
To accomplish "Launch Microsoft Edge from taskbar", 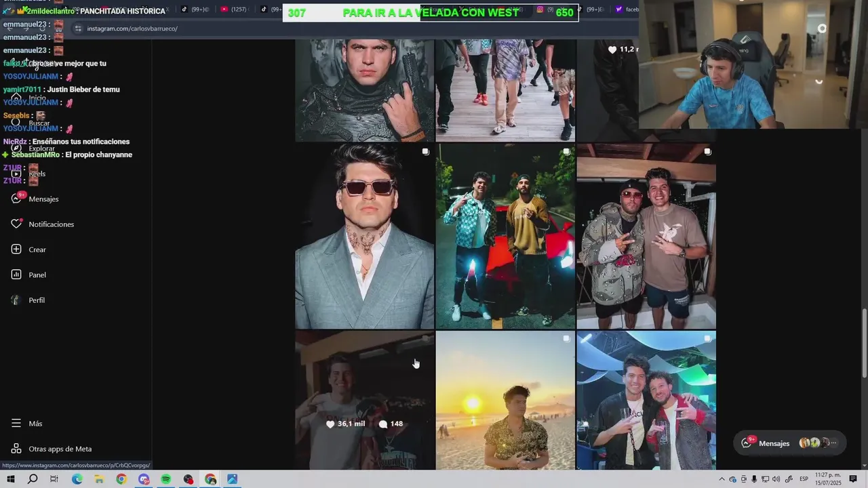I will pos(77,479).
